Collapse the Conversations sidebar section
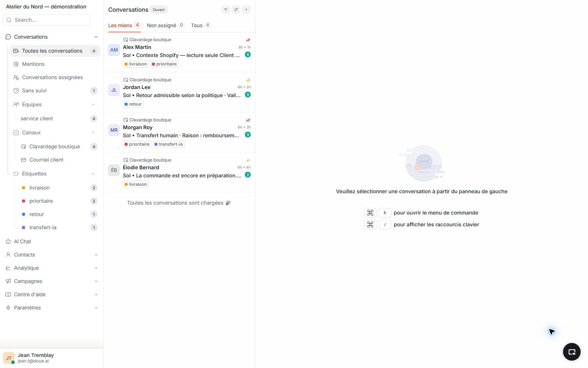The height and width of the screenshot is (368, 588). (96, 37)
